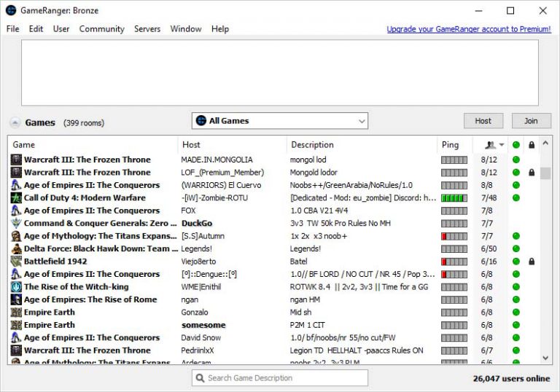The image size is (560, 392).
Task: Click the Command & Conquer Generals icon
Action: [x=16, y=224]
